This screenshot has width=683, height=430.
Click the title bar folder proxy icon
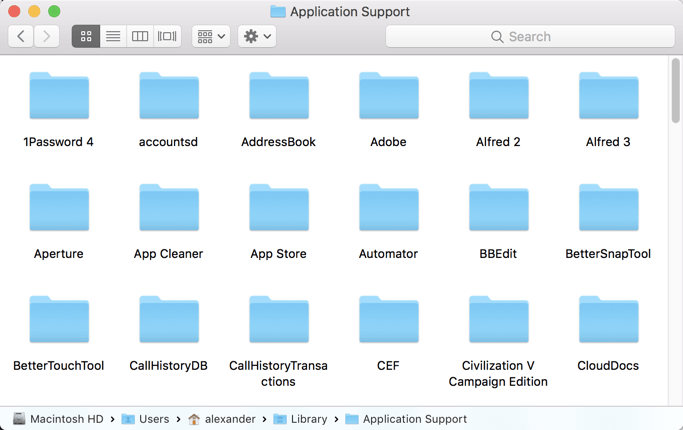click(277, 11)
